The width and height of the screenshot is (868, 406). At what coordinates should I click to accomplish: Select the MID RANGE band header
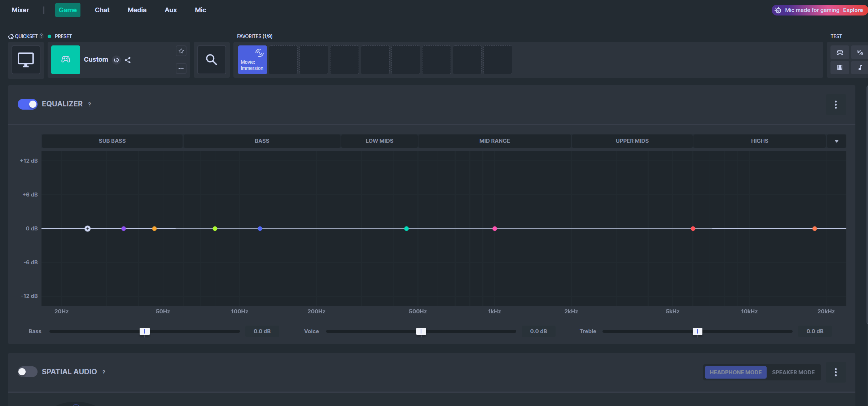[x=495, y=141]
